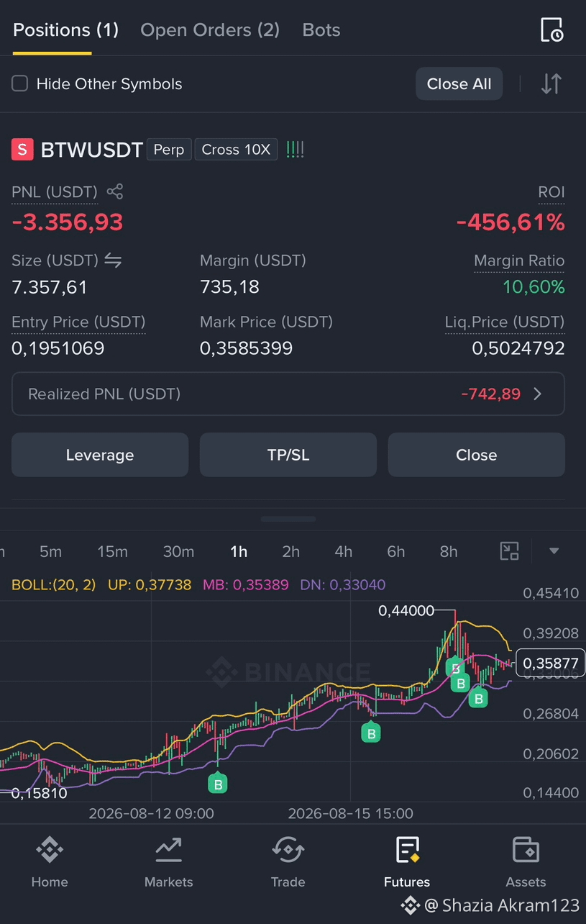Tap the -456,61% ROI value

[511, 222]
